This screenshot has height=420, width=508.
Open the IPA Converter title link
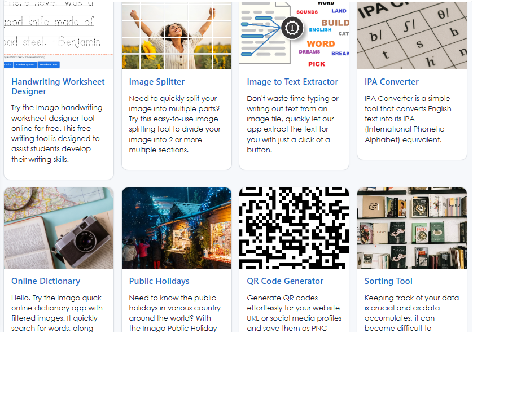391,82
